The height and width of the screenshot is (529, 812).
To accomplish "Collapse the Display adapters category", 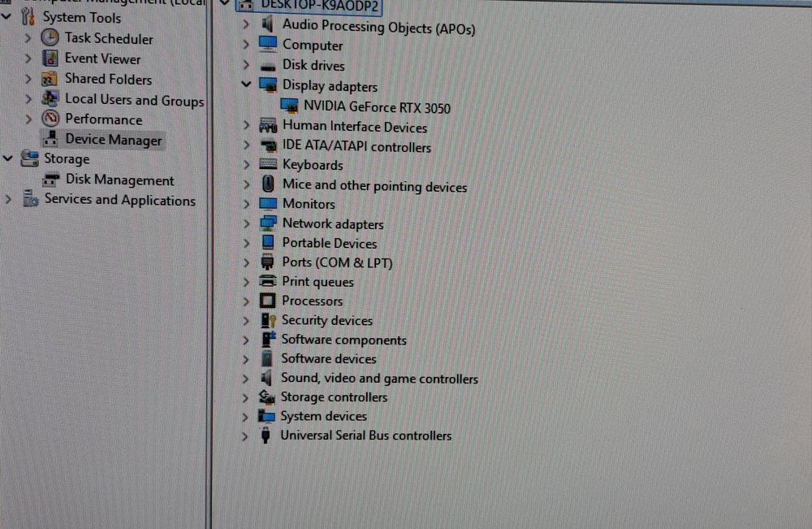I will coord(246,84).
